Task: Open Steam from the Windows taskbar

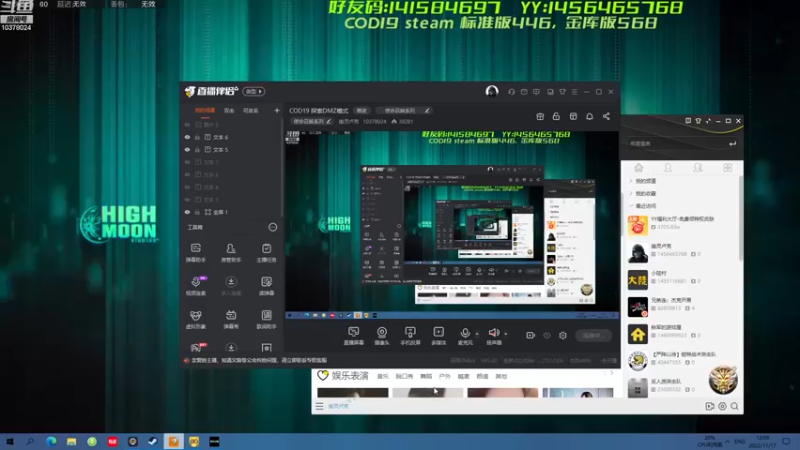Action: [x=153, y=442]
